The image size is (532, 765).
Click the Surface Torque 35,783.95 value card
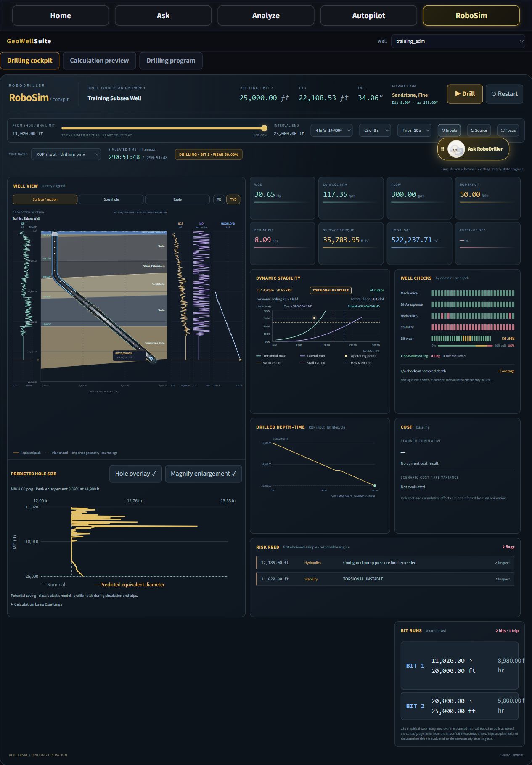pyautogui.click(x=351, y=244)
